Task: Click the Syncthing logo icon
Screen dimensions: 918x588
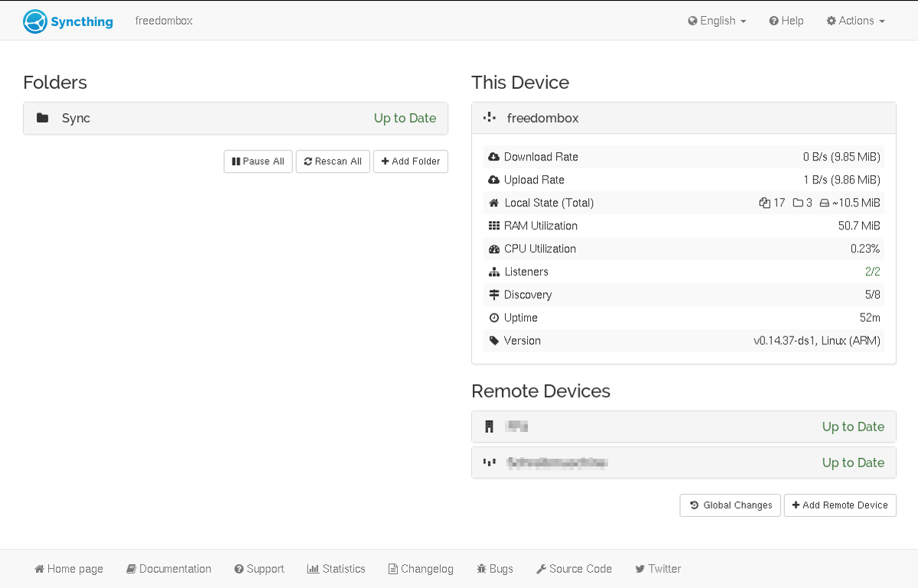Action: [34, 21]
